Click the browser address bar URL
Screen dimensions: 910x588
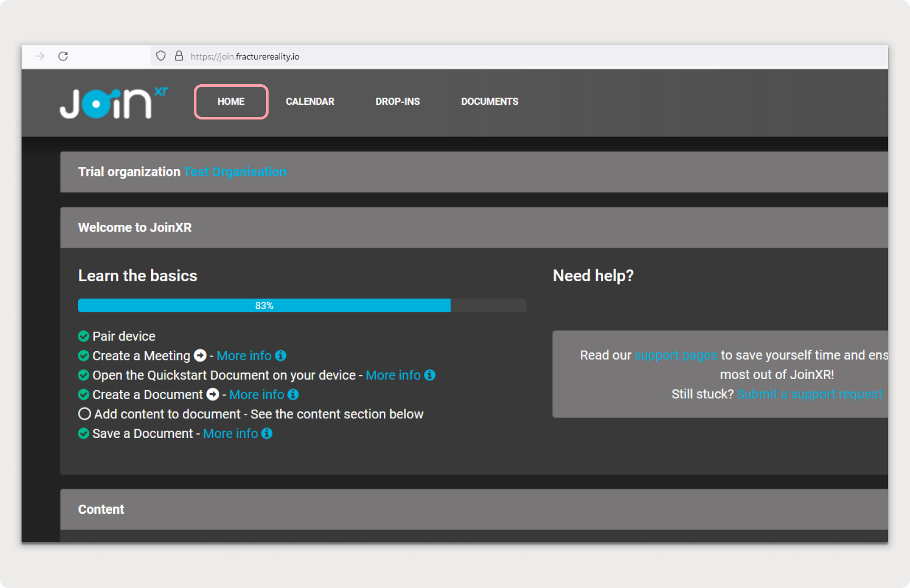click(245, 56)
